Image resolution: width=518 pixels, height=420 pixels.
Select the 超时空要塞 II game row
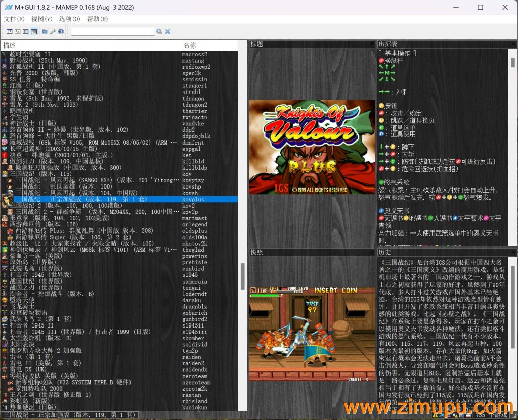[x=119, y=54]
